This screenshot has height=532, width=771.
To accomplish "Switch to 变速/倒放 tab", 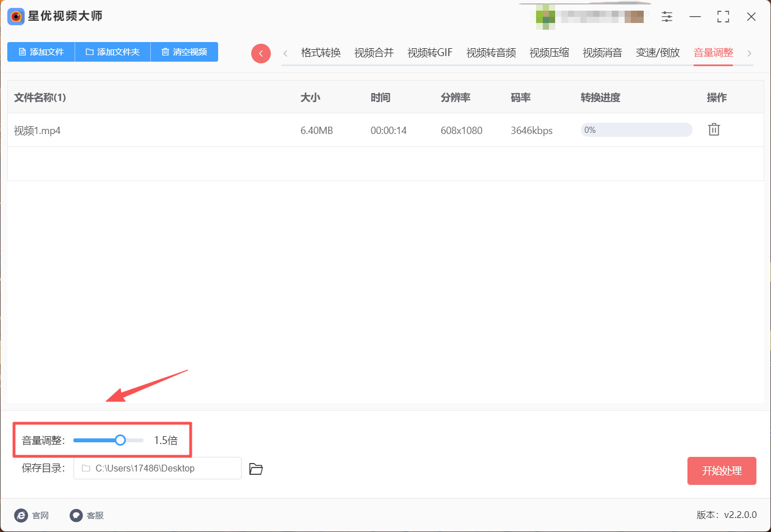I will (x=658, y=53).
